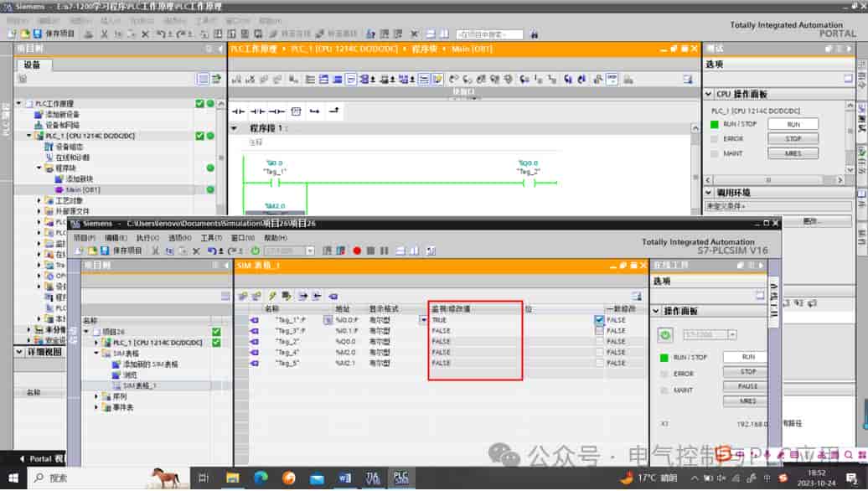Select Main [OB1] in TIA project tree
Image resolution: width=868 pixels, height=491 pixels.
[83, 189]
